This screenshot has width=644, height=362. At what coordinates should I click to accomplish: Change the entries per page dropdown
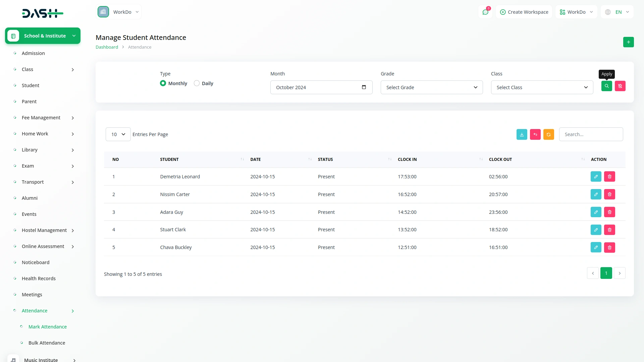(118, 134)
